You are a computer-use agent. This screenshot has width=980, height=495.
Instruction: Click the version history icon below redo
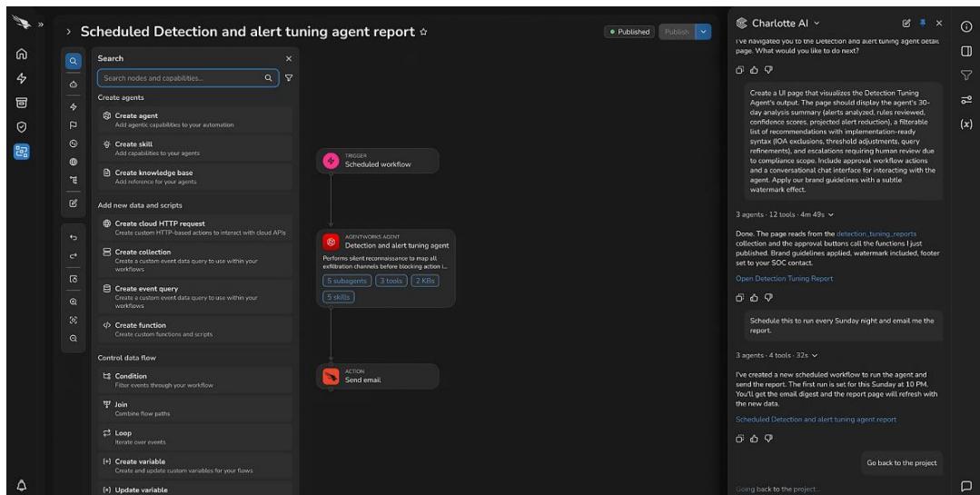[x=74, y=279]
